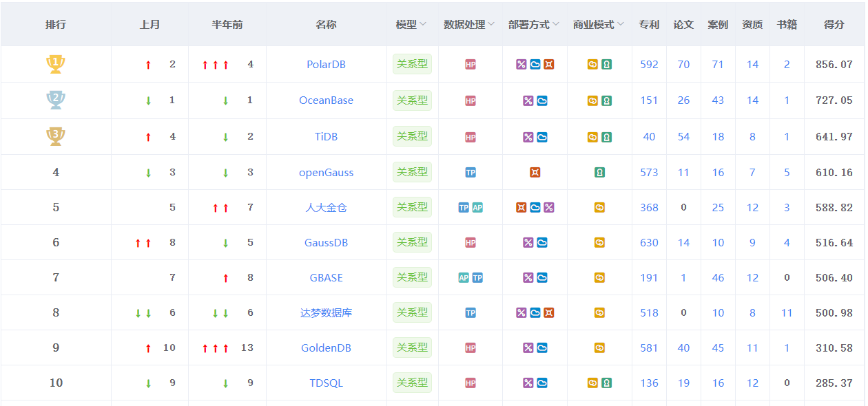Click the purple deployment icon in PolarDB row
This screenshot has width=868, height=406.
[x=521, y=65]
